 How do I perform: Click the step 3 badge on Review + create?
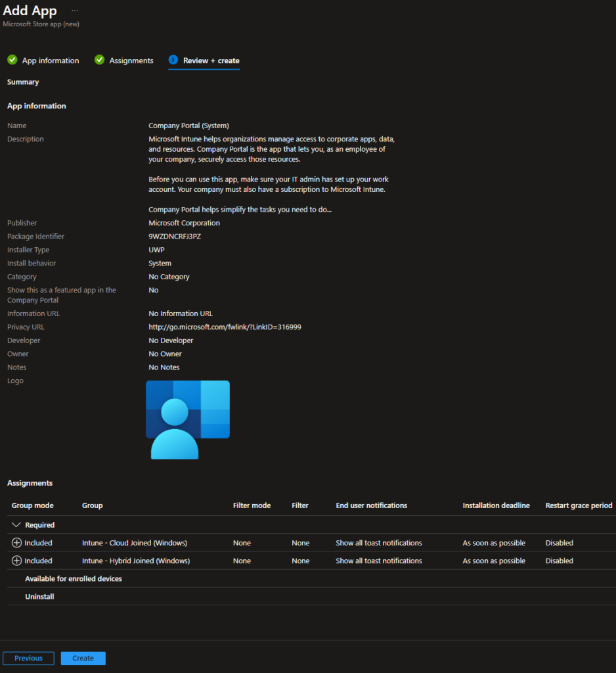coord(174,60)
